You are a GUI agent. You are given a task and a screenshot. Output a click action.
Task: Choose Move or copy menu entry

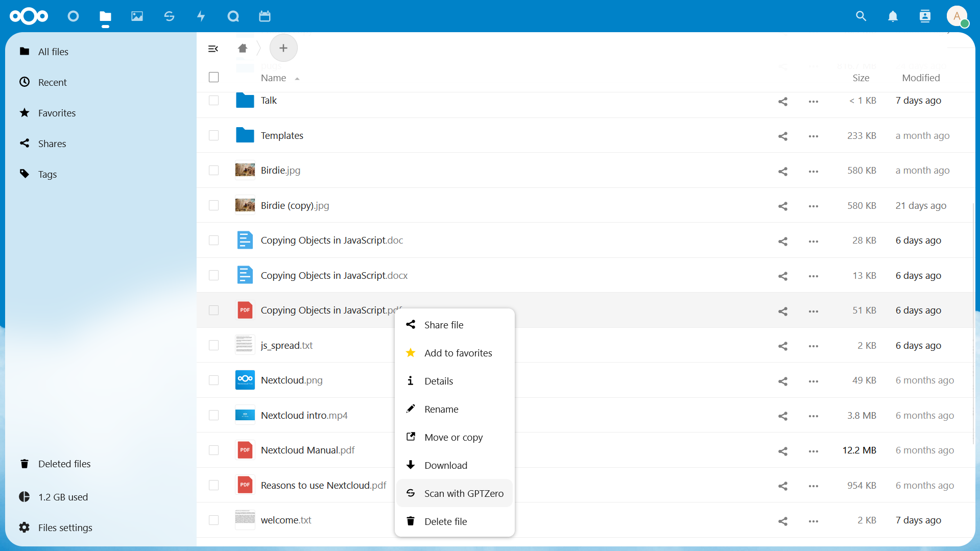[x=455, y=437]
